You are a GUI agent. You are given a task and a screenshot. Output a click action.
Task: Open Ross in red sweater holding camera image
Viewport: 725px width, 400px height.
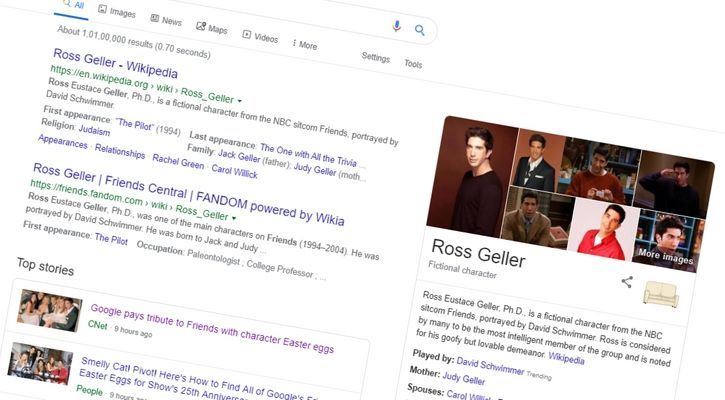pyautogui.click(x=599, y=172)
